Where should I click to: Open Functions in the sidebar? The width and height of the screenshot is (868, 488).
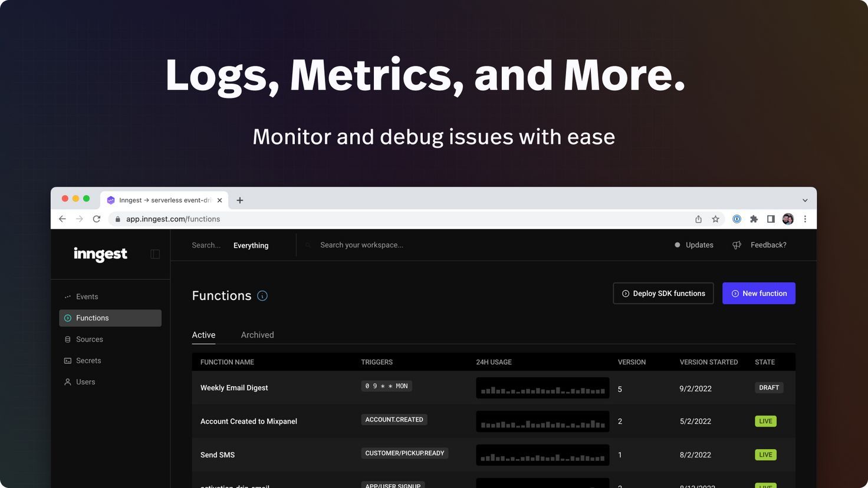coord(110,318)
